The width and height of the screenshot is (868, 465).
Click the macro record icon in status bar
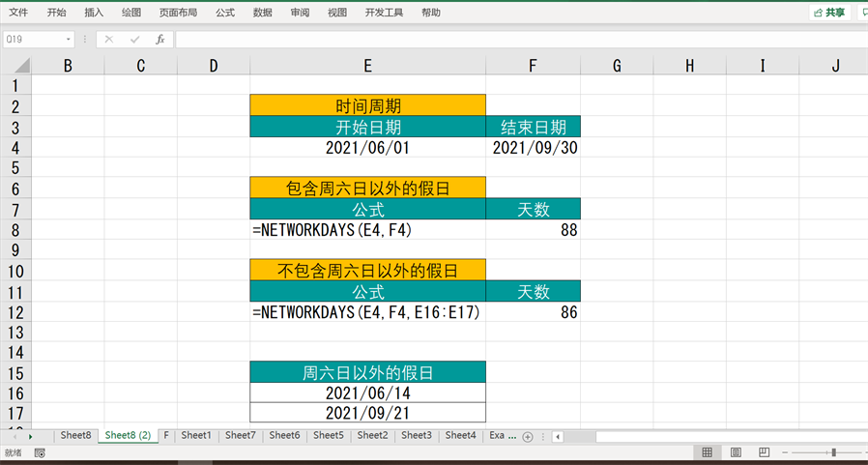tap(39, 452)
